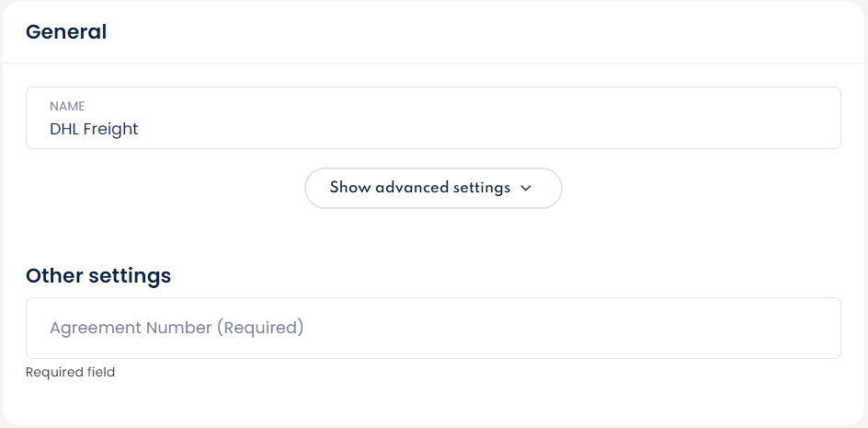Click the General section heading
The height and width of the screenshot is (428, 868).
pos(66,32)
